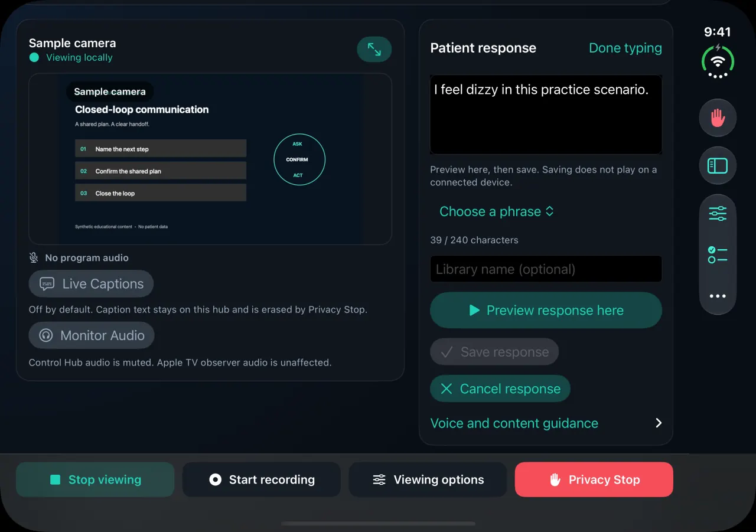Click the Viewing locally status text
756x532 pixels.
point(79,57)
